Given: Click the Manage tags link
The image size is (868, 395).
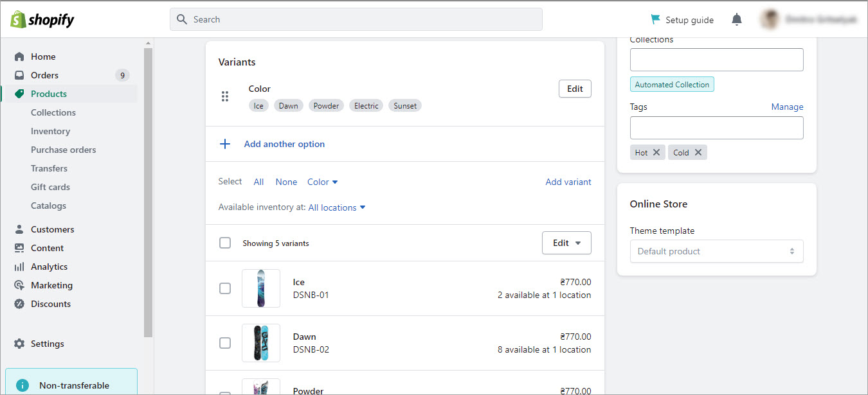Looking at the screenshot, I should [787, 107].
